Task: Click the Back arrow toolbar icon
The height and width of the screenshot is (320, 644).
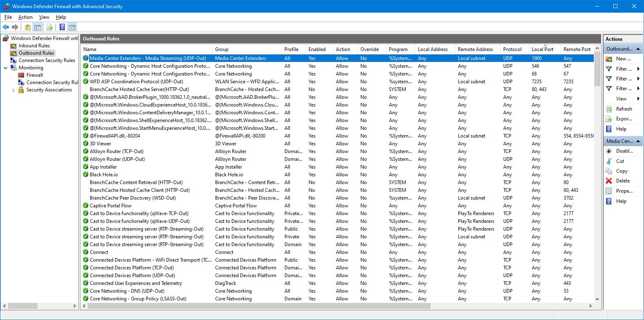Action: tap(6, 27)
